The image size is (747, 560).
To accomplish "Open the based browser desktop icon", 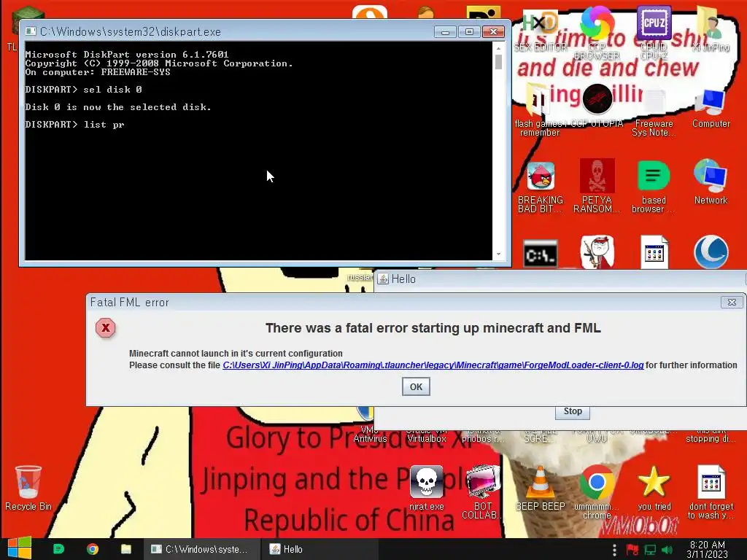I will tap(654, 187).
